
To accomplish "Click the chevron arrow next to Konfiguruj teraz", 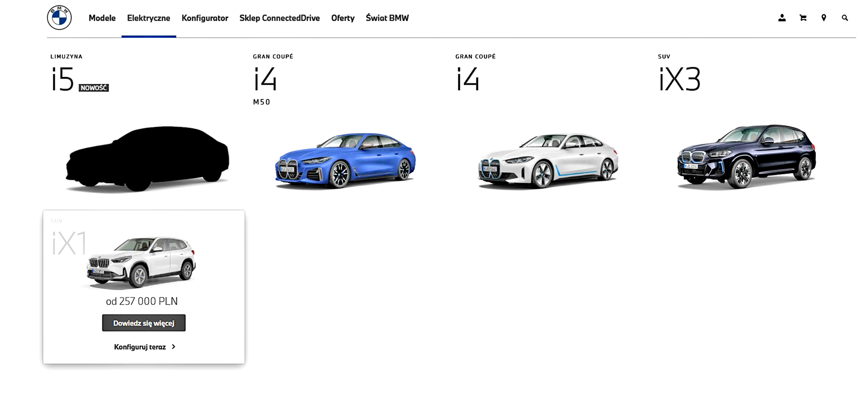I will pyautogui.click(x=173, y=347).
